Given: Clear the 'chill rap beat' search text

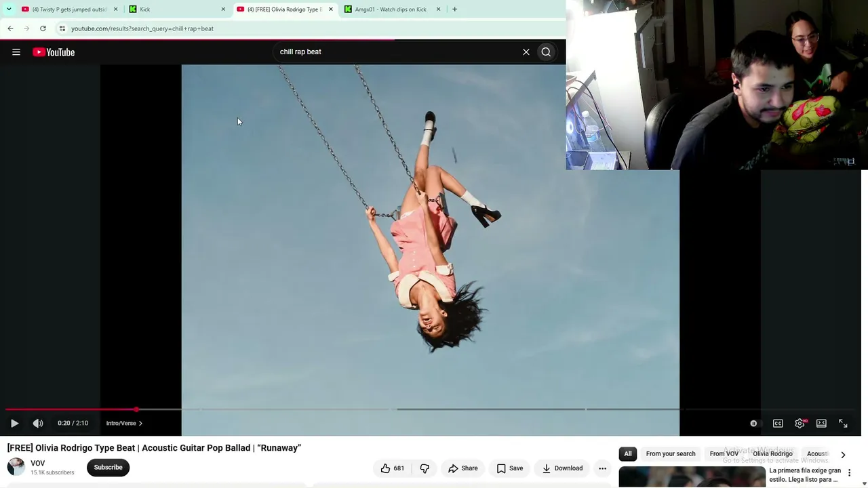Looking at the screenshot, I should point(526,52).
